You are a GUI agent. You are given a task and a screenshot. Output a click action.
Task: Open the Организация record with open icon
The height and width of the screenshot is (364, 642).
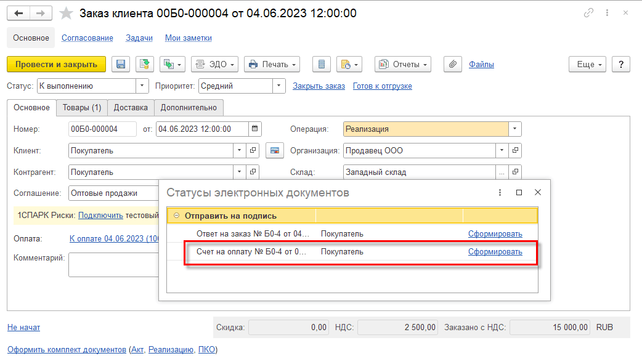pyautogui.click(x=515, y=151)
